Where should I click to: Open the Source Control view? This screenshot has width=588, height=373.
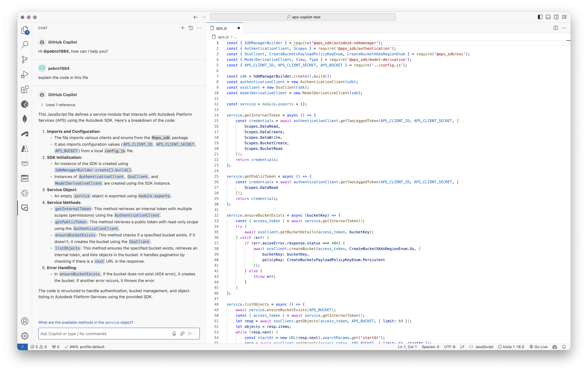coord(25,60)
